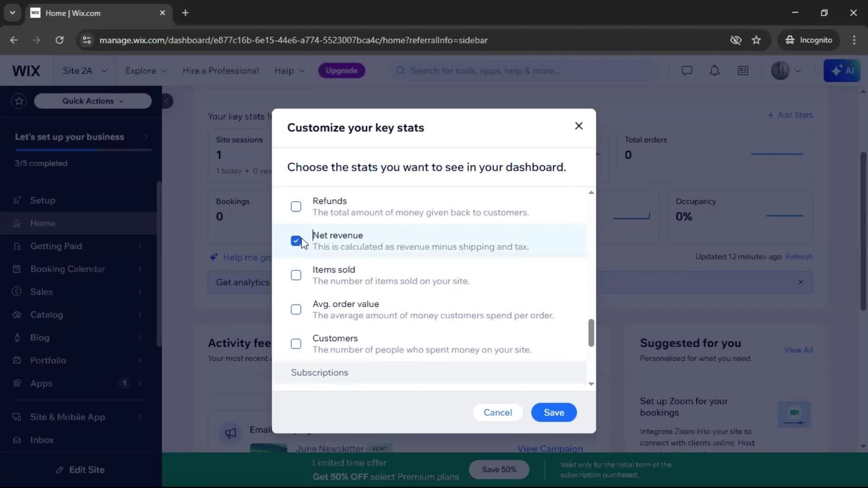
Task: Open the Quick Actions dropdown
Action: click(x=93, y=101)
